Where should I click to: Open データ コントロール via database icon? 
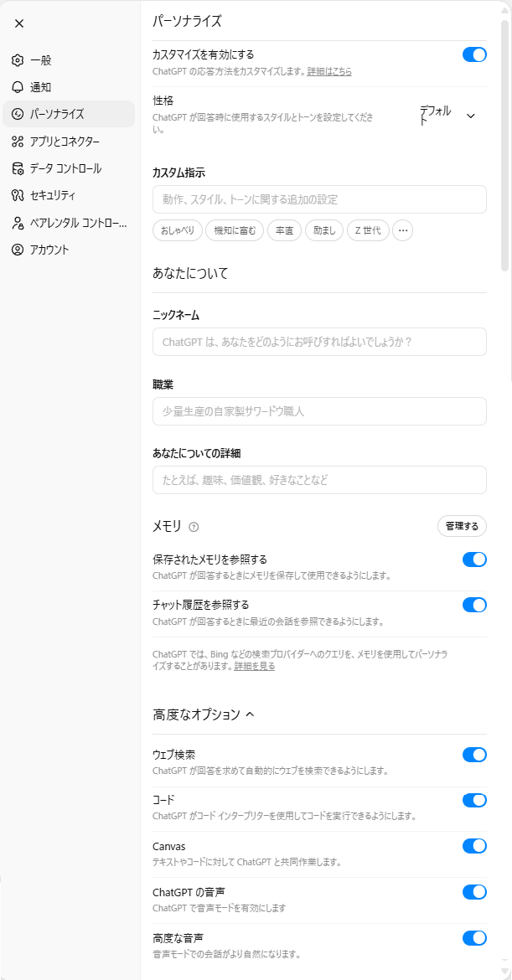[18, 168]
